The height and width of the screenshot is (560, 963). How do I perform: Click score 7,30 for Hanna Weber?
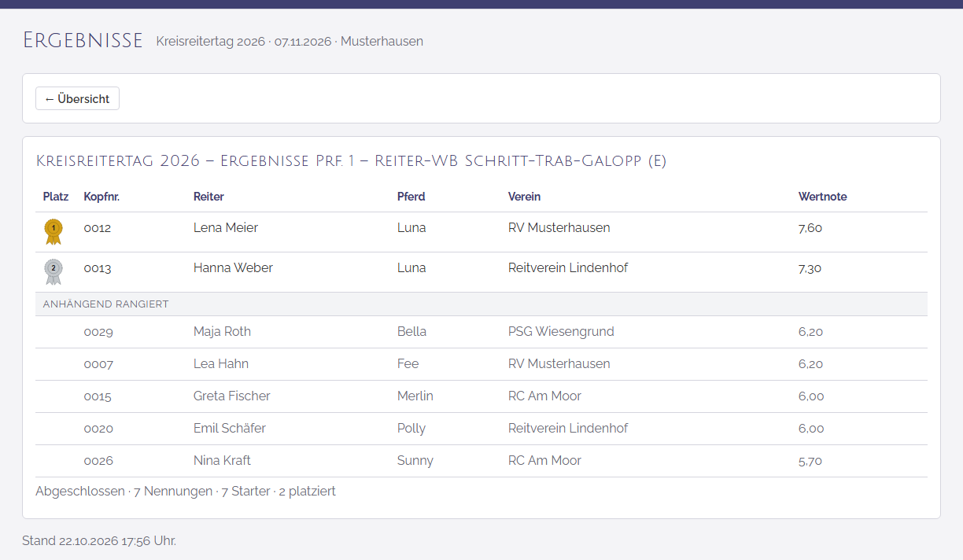pyautogui.click(x=810, y=268)
